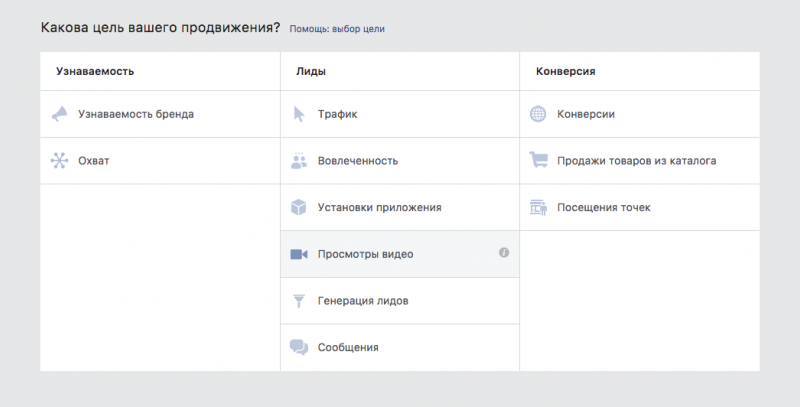Viewport: 800px width, 407px height.
Task: Choose the Охват objective text
Action: [94, 161]
